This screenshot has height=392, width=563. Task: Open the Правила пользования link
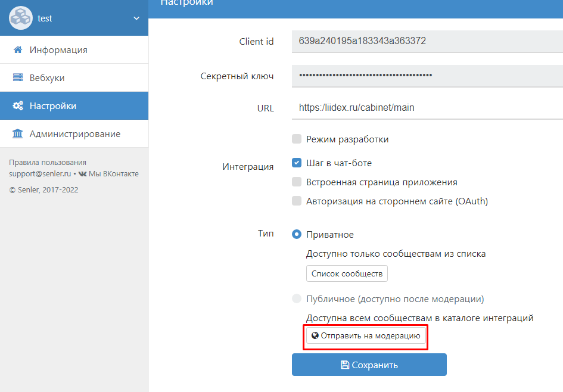pos(48,162)
